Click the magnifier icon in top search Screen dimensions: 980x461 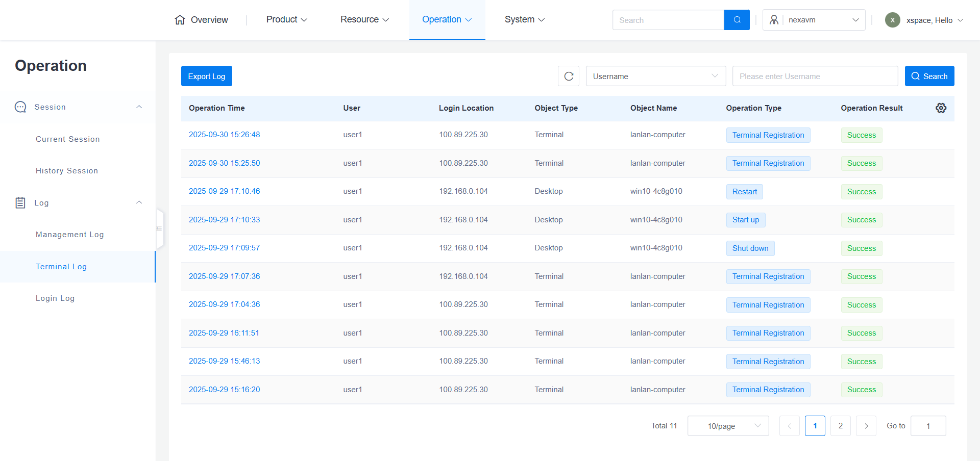(x=737, y=20)
